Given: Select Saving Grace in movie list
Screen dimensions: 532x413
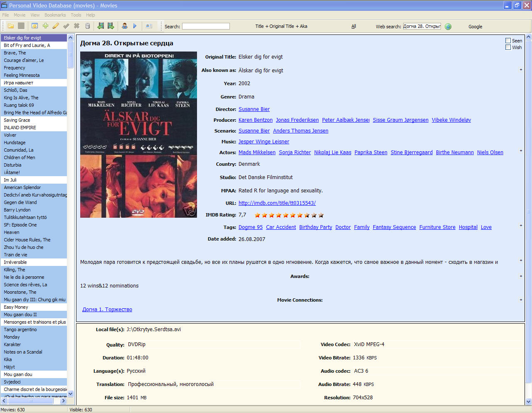Looking at the screenshot, I should (34, 120).
